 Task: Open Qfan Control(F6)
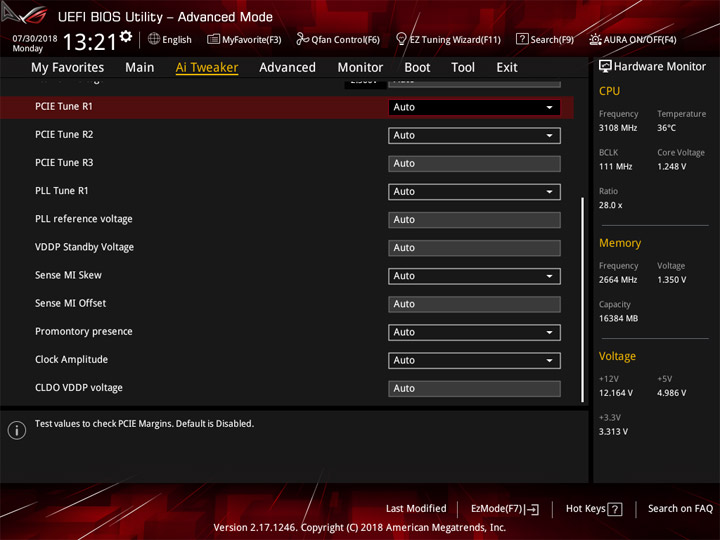pyautogui.click(x=338, y=39)
